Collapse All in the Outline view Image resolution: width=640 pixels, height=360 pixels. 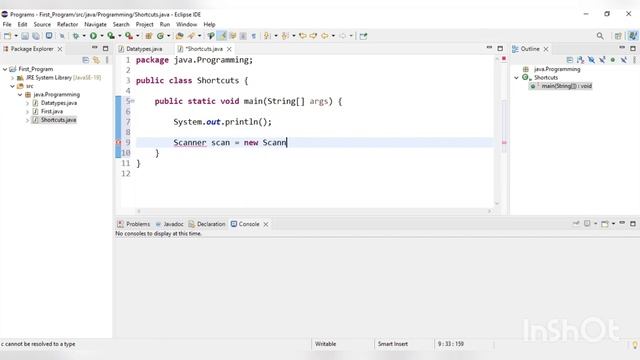(570, 60)
